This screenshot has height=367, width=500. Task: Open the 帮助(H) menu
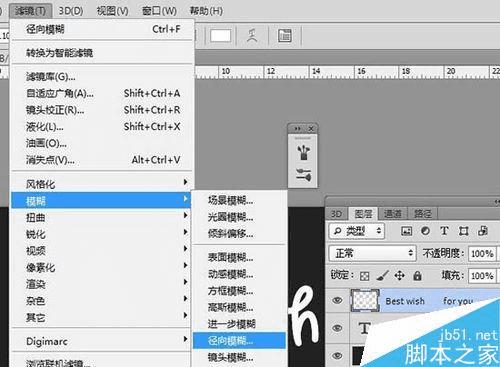tap(206, 11)
